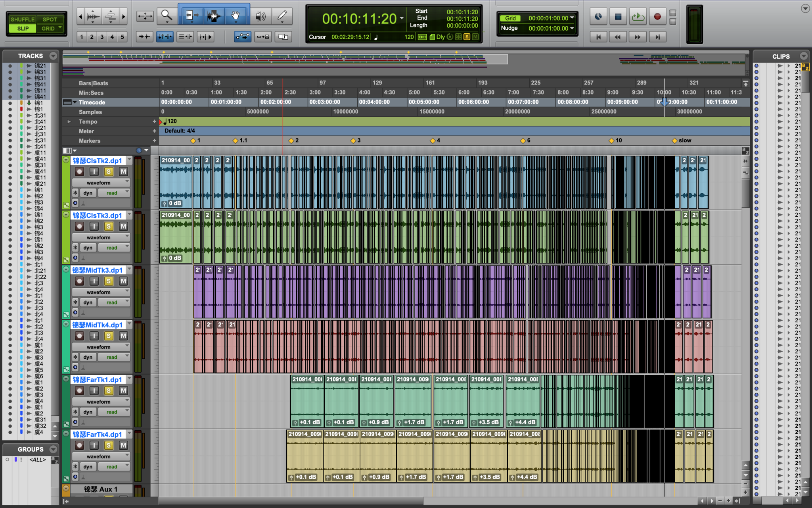Select the Pencil tool
The height and width of the screenshot is (508, 812).
pos(282,16)
